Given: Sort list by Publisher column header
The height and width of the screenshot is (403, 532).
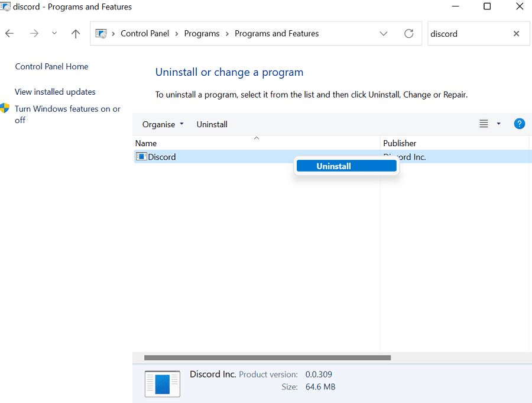Looking at the screenshot, I should [x=400, y=143].
